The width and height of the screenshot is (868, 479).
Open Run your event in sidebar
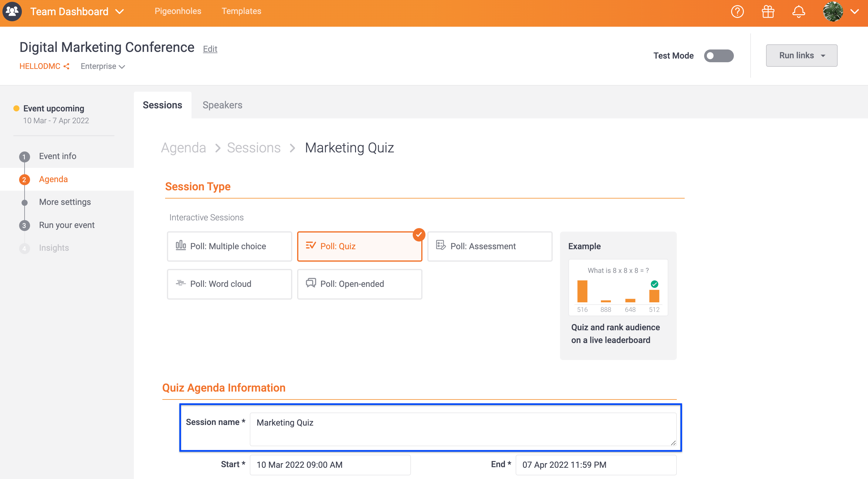pyautogui.click(x=67, y=225)
